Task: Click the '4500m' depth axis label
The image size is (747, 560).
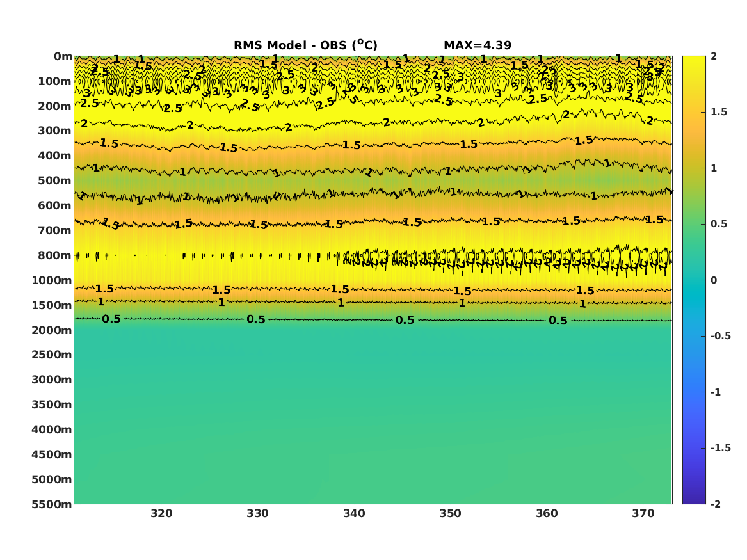Action: coord(52,454)
